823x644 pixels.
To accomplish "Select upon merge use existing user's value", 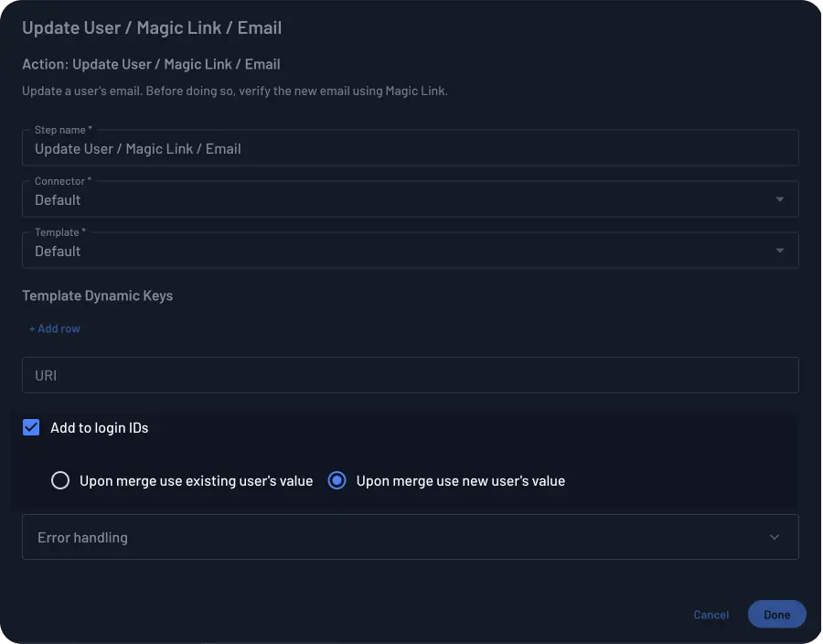I will point(60,480).
